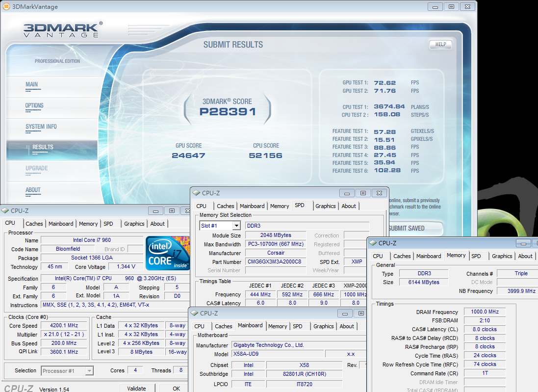The height and width of the screenshot is (392, 538).
Task: Click the CPU-Z icon of the Processor window
Action: click(5, 210)
